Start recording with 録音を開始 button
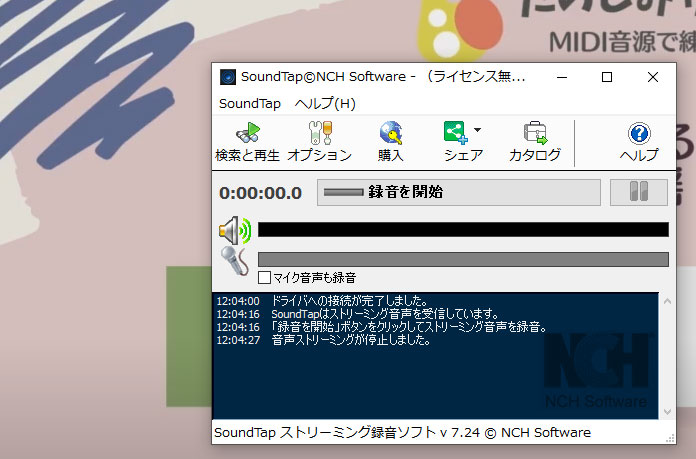This screenshot has width=696, height=459. pos(459,192)
